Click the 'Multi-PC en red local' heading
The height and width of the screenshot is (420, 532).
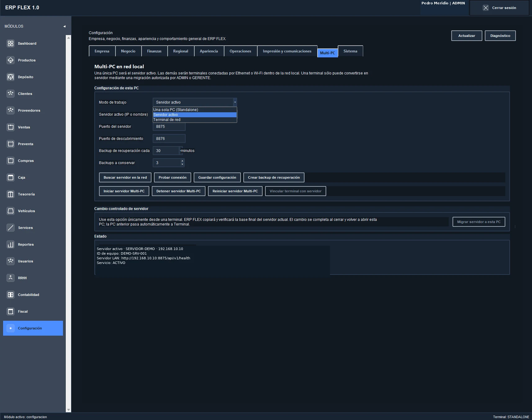click(x=119, y=66)
